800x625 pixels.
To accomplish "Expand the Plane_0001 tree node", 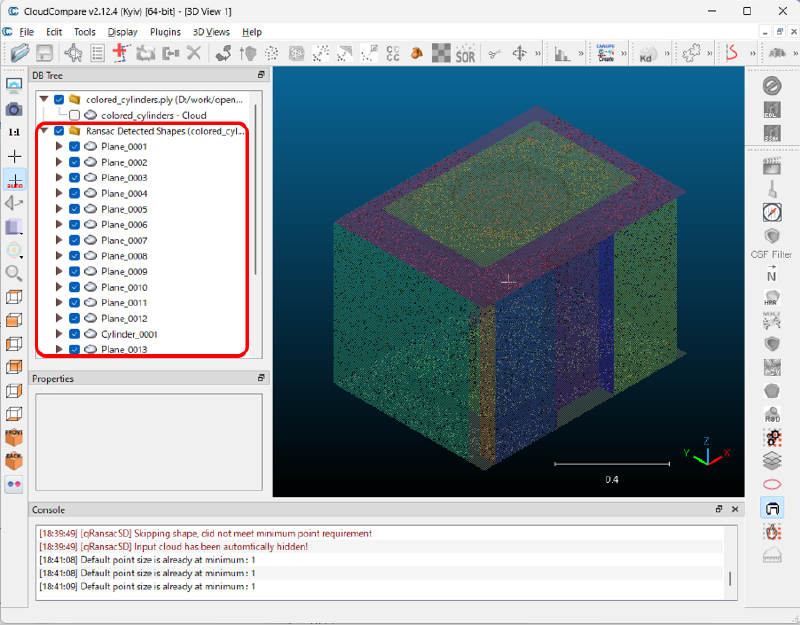I will tap(59, 147).
